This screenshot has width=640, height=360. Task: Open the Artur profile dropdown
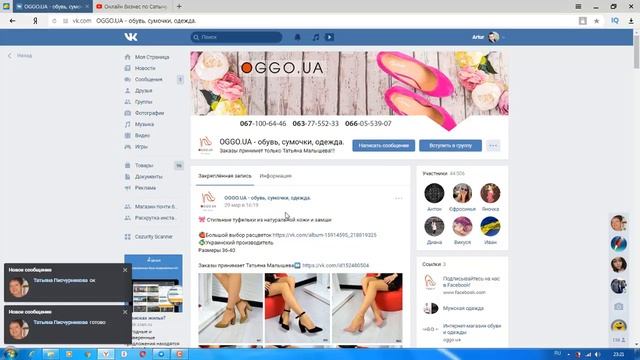click(x=489, y=37)
